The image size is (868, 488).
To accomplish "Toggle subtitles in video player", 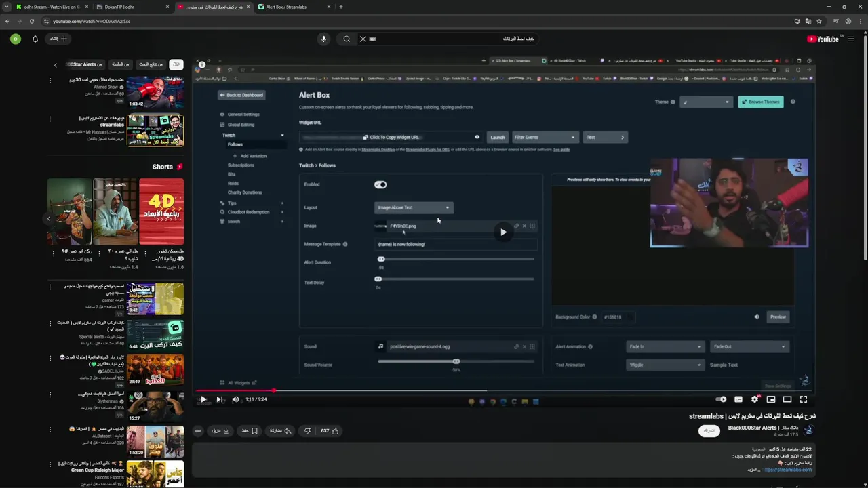I will pyautogui.click(x=738, y=399).
